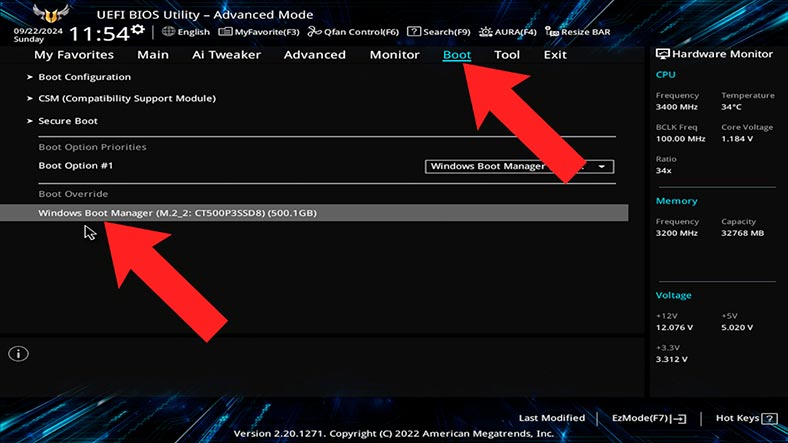Click BCLK Freq value 100.00 MHz
The image size is (788, 443).
(x=680, y=139)
